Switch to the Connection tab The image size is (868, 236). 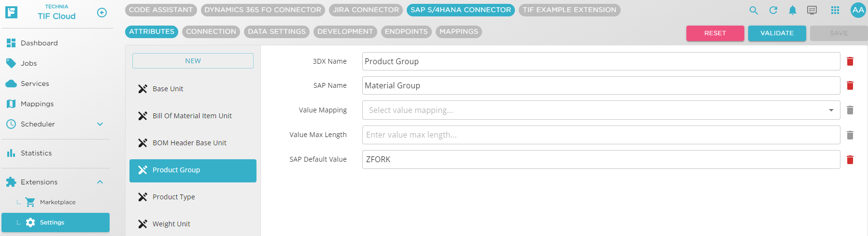[x=211, y=32]
